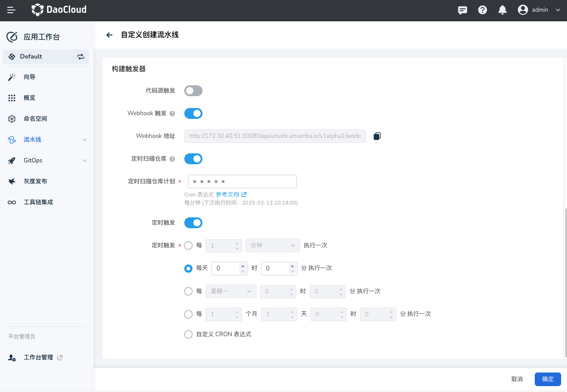Open the admin user dropdown
The image size is (567, 392).
[x=539, y=10]
